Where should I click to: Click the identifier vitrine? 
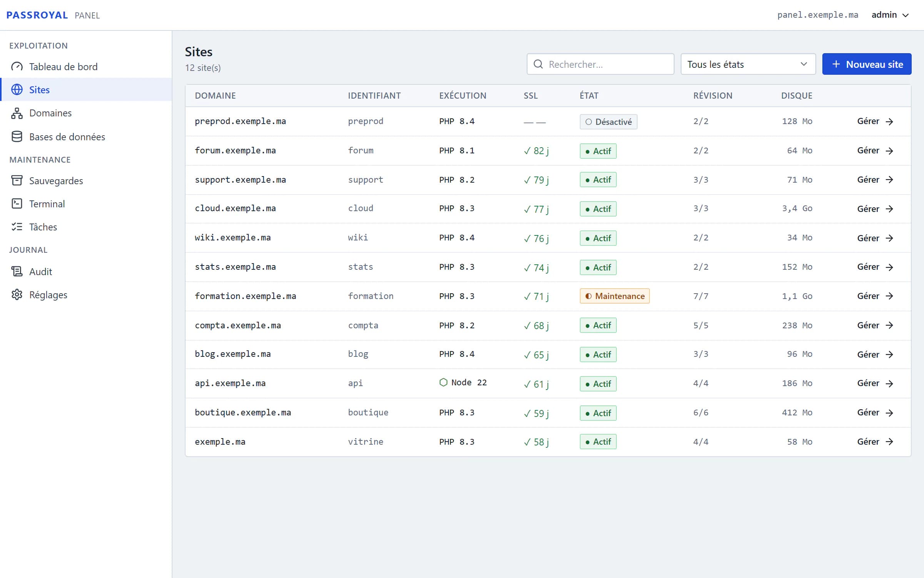tap(365, 442)
